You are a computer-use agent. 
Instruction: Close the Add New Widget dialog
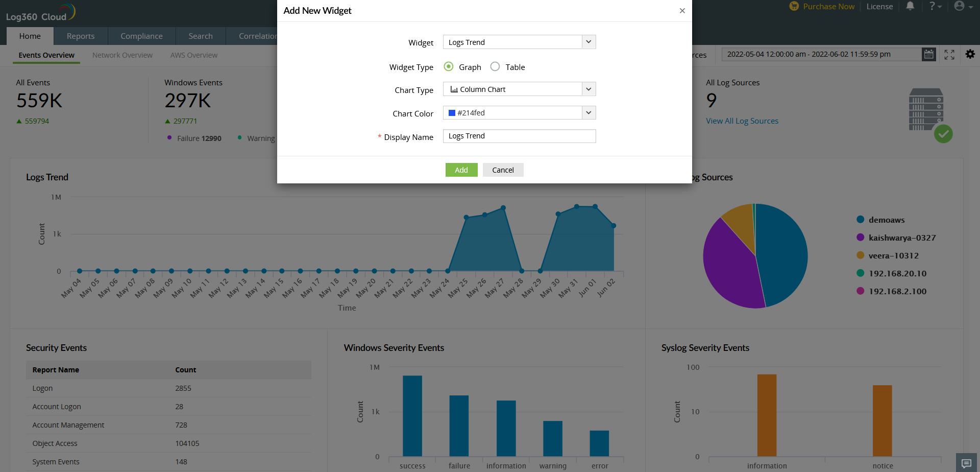(682, 11)
